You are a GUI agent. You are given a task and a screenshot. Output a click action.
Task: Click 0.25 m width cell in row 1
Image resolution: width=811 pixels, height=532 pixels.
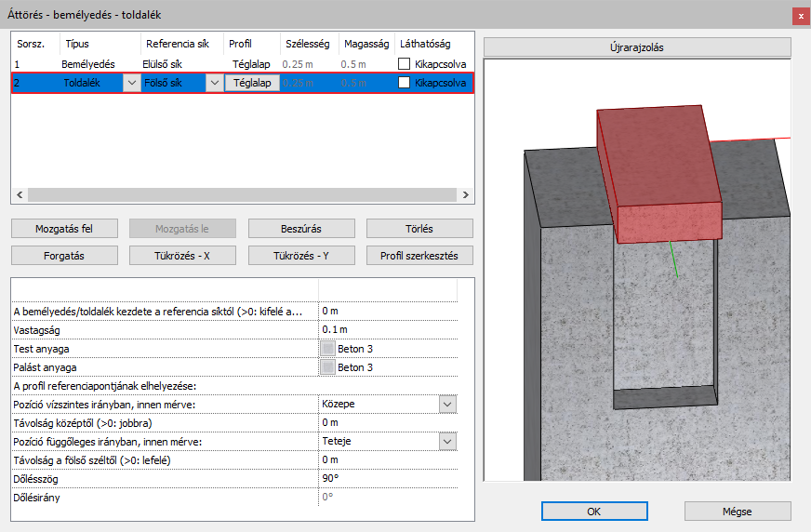pyautogui.click(x=298, y=64)
